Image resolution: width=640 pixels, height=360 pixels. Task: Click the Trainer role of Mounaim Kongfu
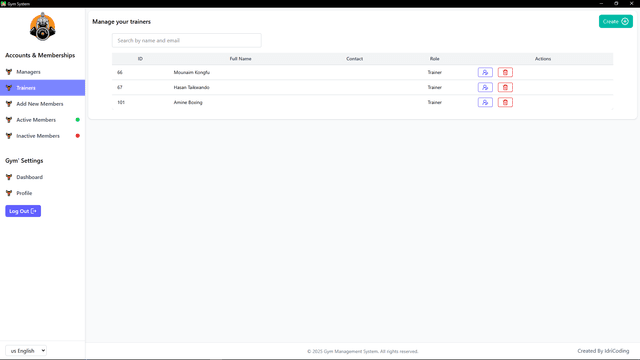coord(434,72)
